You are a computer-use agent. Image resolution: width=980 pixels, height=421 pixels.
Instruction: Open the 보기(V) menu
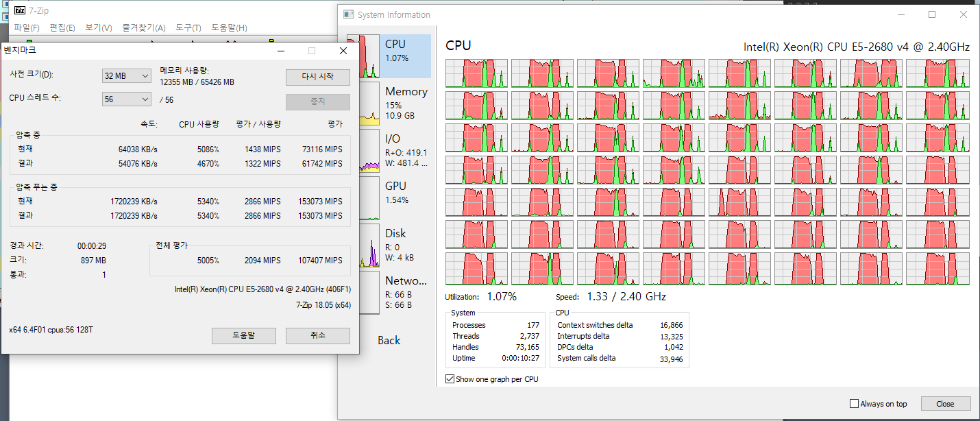click(x=99, y=28)
